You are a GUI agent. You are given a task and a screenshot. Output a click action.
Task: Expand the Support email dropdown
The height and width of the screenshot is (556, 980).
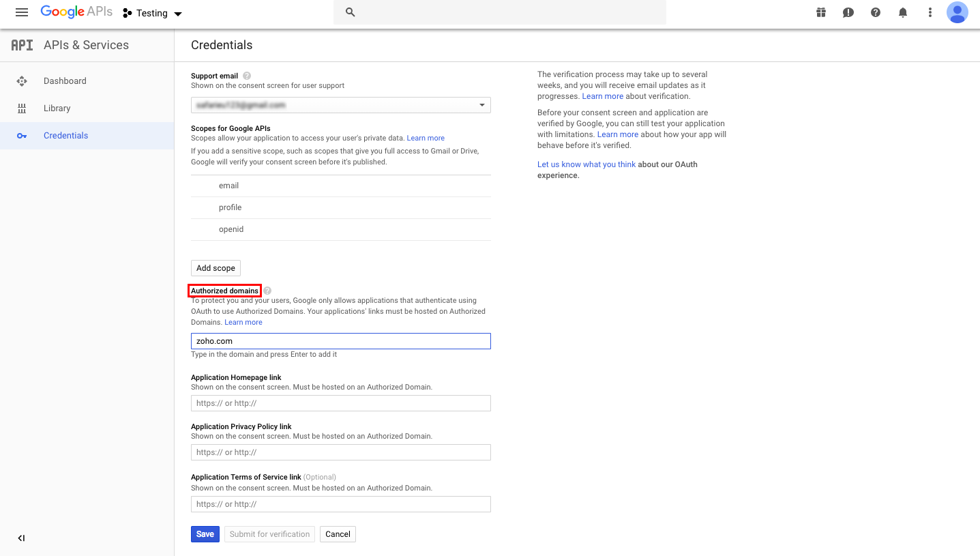point(481,105)
